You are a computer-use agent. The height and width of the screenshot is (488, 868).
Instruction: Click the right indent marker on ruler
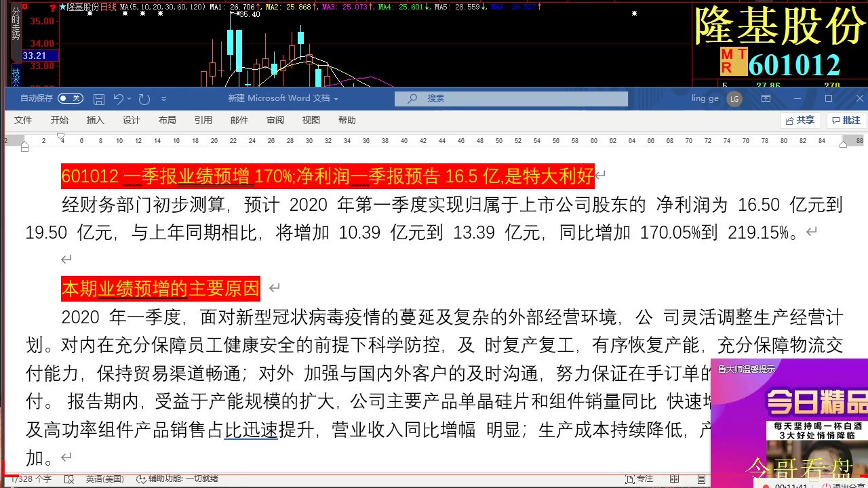coord(844,144)
